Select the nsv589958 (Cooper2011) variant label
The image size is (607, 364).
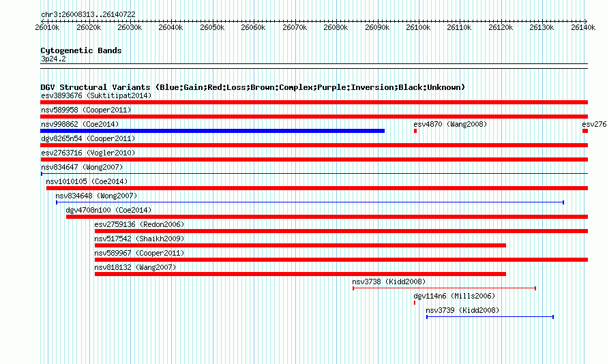(x=86, y=110)
